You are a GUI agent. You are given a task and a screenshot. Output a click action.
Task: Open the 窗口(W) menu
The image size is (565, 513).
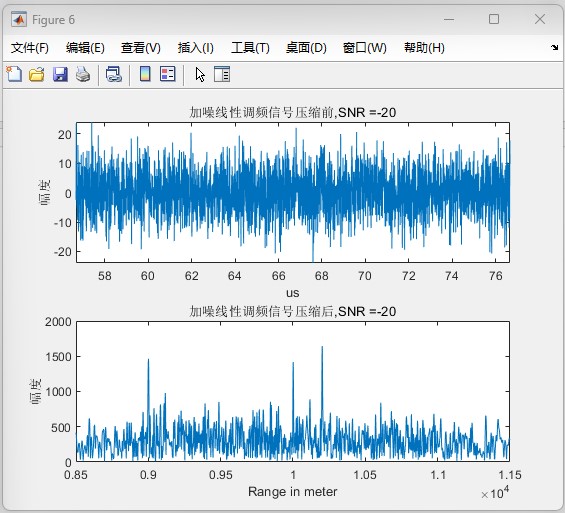(365, 48)
